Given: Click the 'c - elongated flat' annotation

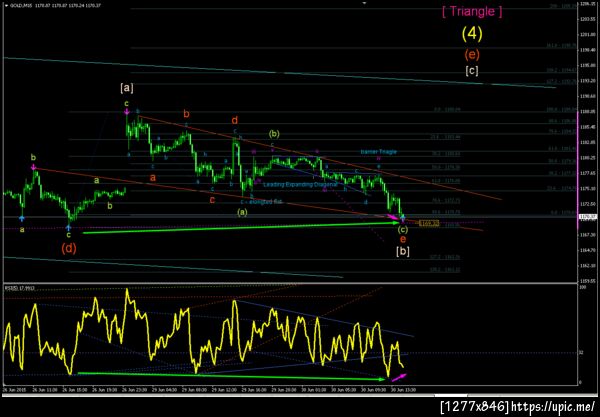Looking at the screenshot, I should pos(262,202).
